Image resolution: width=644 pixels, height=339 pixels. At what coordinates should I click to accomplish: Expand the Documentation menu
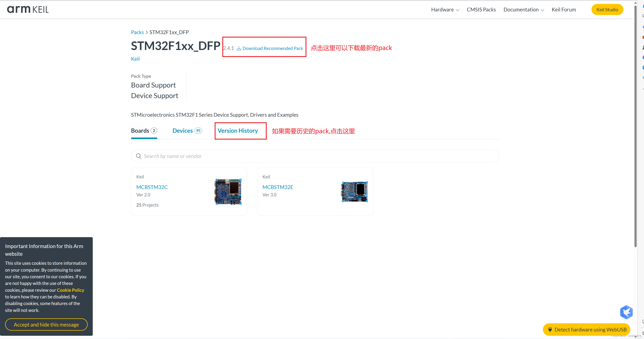[x=523, y=10]
